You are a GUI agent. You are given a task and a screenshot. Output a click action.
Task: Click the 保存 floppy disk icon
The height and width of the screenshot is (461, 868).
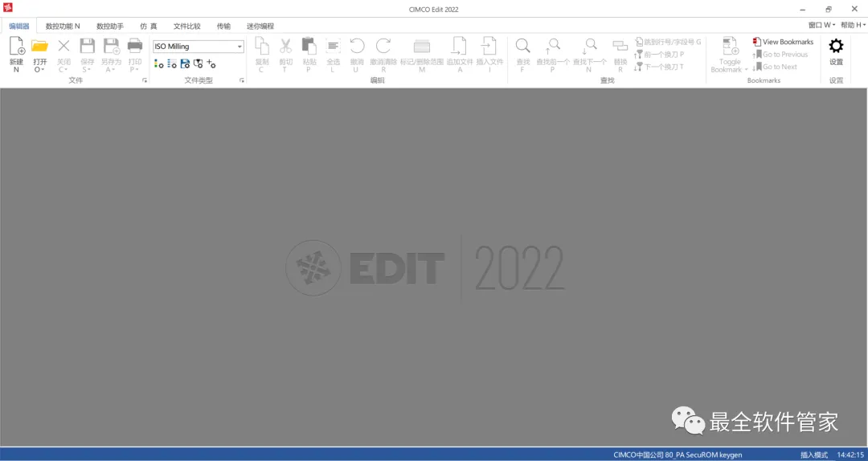click(x=88, y=47)
